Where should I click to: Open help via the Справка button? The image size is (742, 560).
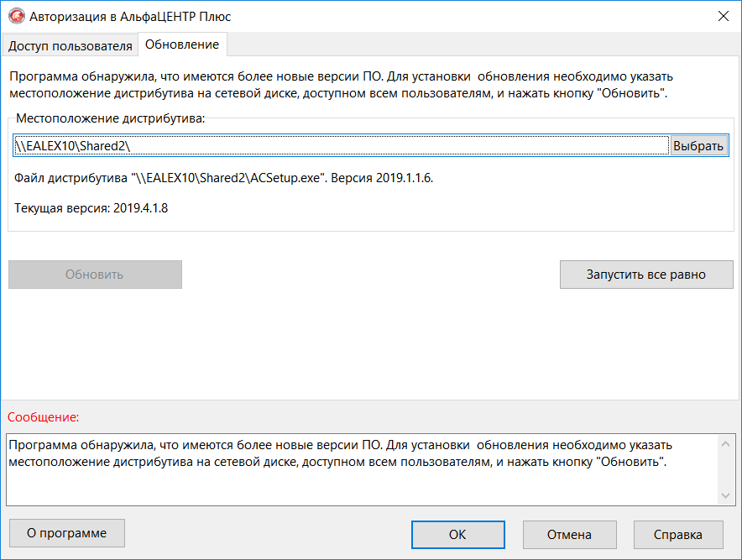pos(678,534)
